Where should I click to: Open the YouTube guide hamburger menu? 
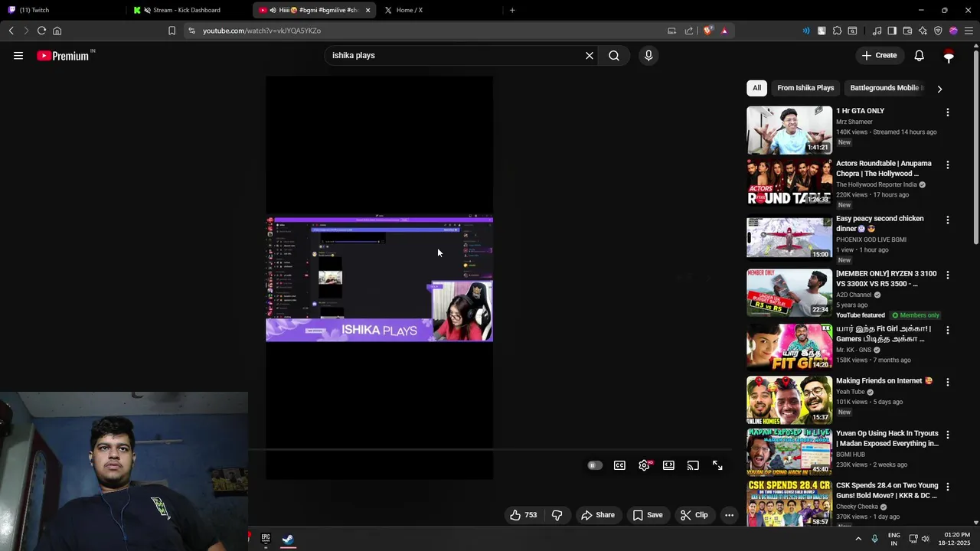point(18,55)
